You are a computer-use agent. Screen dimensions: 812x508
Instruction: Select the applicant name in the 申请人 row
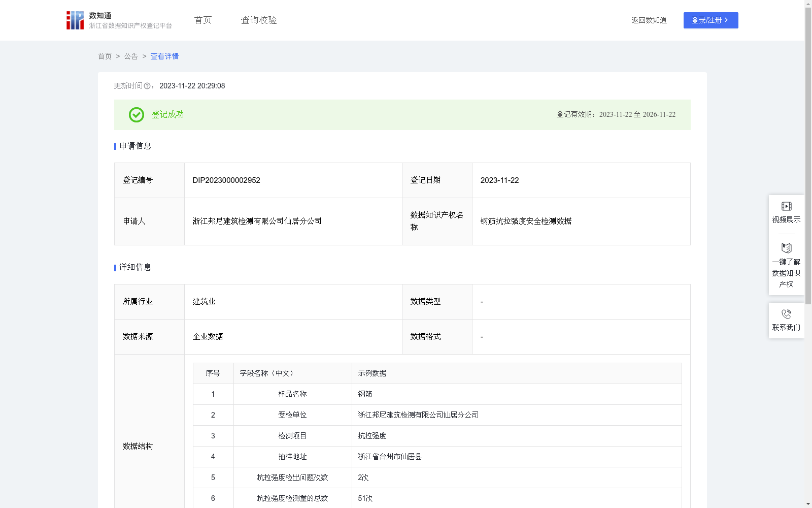click(x=257, y=221)
